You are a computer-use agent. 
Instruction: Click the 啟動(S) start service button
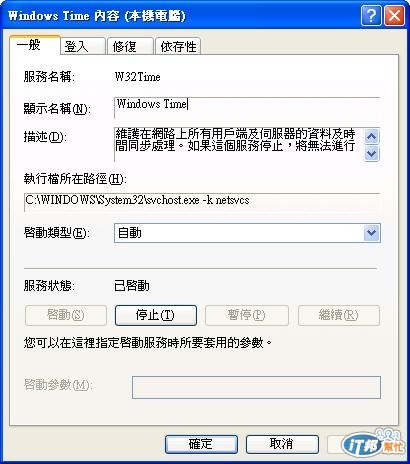click(66, 315)
